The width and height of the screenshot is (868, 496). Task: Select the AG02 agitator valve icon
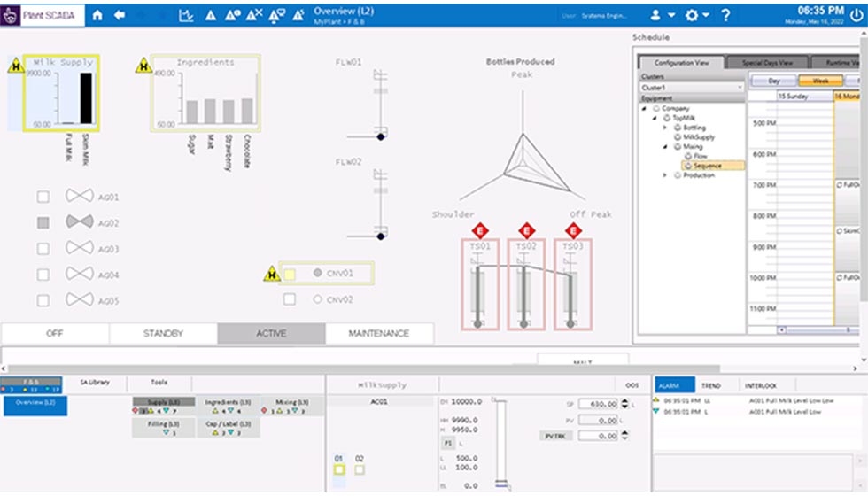79,222
